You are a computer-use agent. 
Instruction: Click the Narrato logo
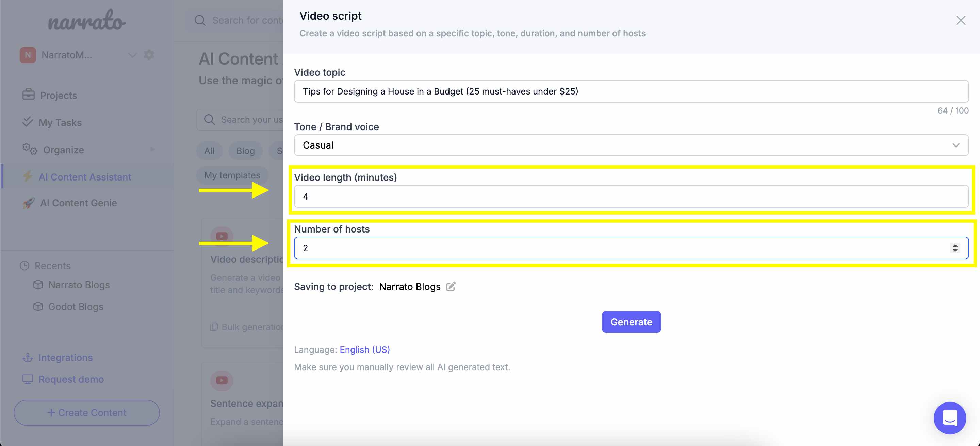[x=87, y=20]
